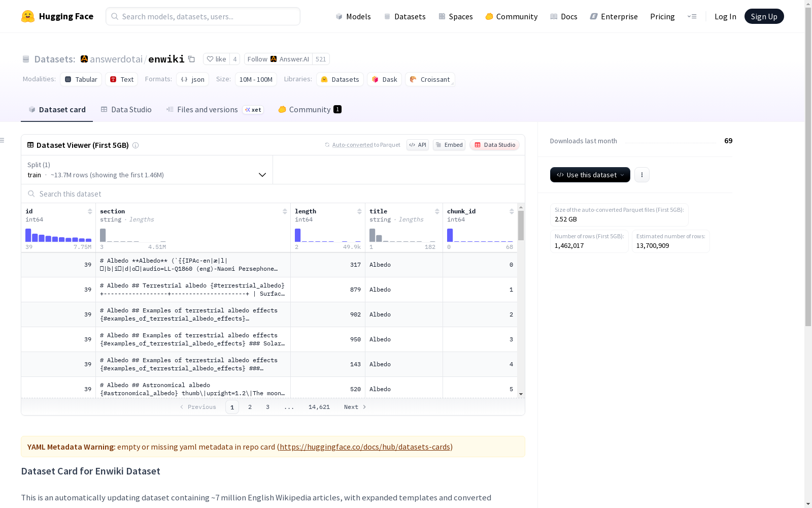This screenshot has height=508, width=812.
Task: Sort the chunk_id column
Action: point(512,211)
